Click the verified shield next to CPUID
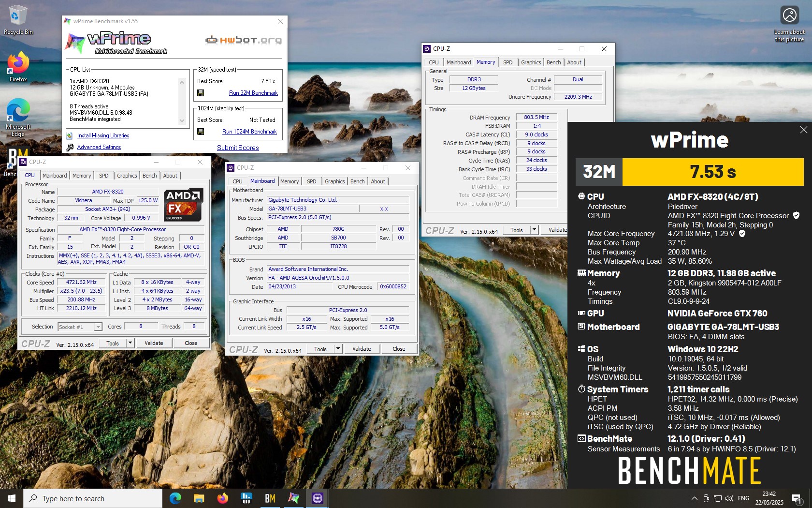 tap(796, 216)
